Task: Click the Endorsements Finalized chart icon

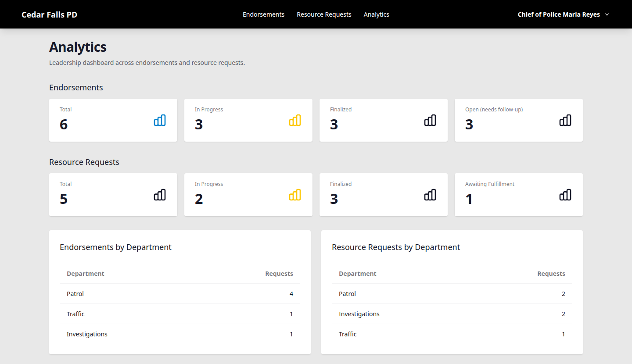Action: pyautogui.click(x=430, y=120)
